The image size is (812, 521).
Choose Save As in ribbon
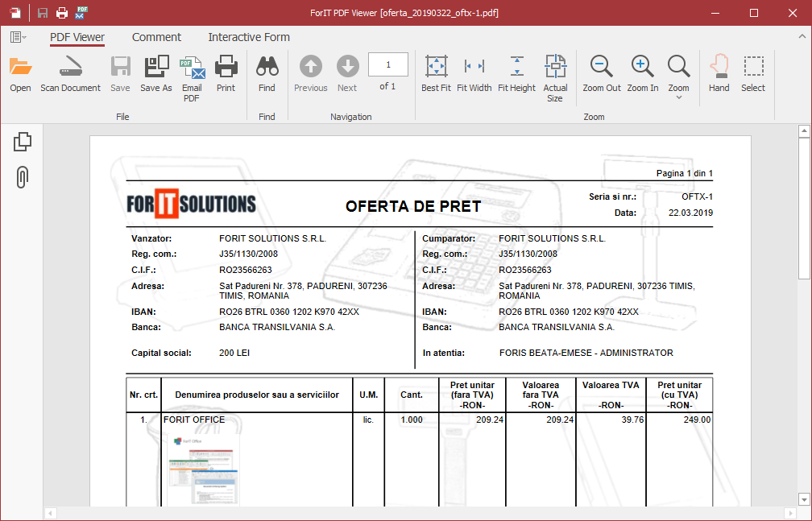(x=156, y=67)
